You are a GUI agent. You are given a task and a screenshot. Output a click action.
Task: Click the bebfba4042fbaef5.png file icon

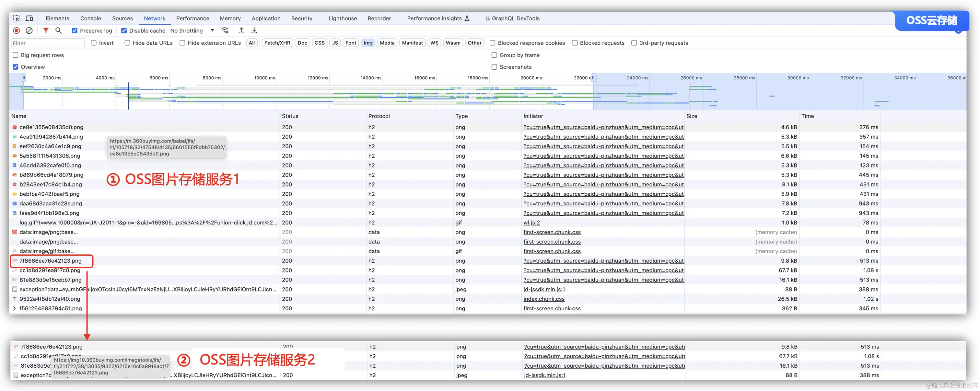(x=15, y=194)
